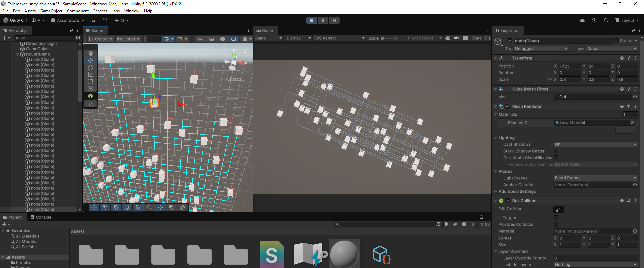Select All Materials in Favorites
644x268 pixels.
[28, 236]
